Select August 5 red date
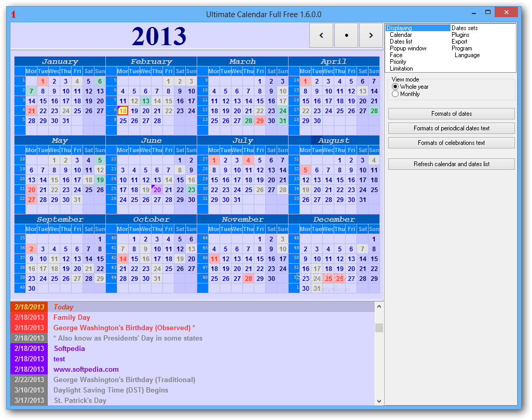The height and width of the screenshot is (420, 532). click(x=305, y=170)
